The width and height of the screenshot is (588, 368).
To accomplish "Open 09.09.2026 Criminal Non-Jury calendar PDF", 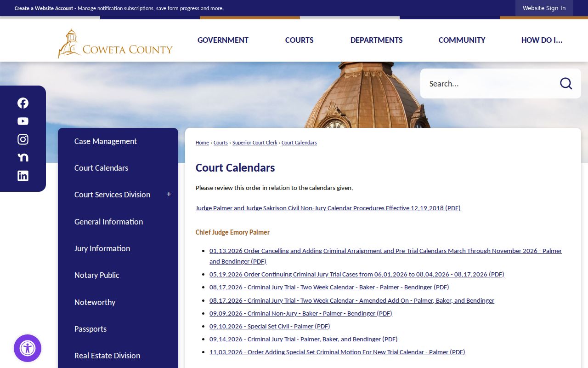I will point(301,313).
